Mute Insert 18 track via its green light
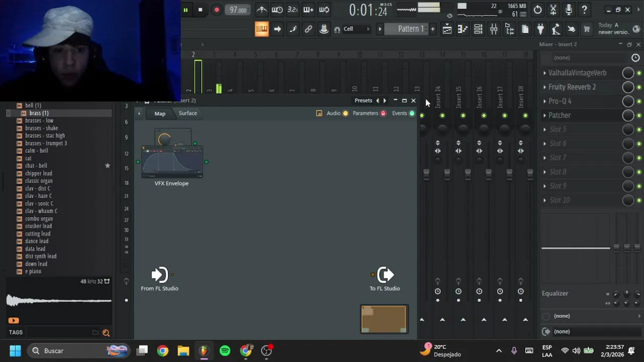 (525, 116)
